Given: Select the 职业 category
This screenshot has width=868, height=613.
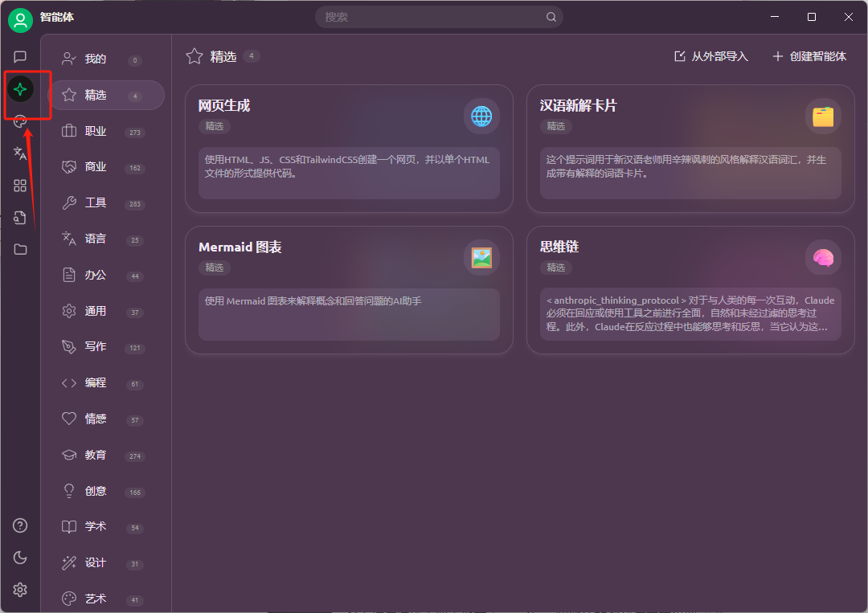Looking at the screenshot, I should click(106, 131).
